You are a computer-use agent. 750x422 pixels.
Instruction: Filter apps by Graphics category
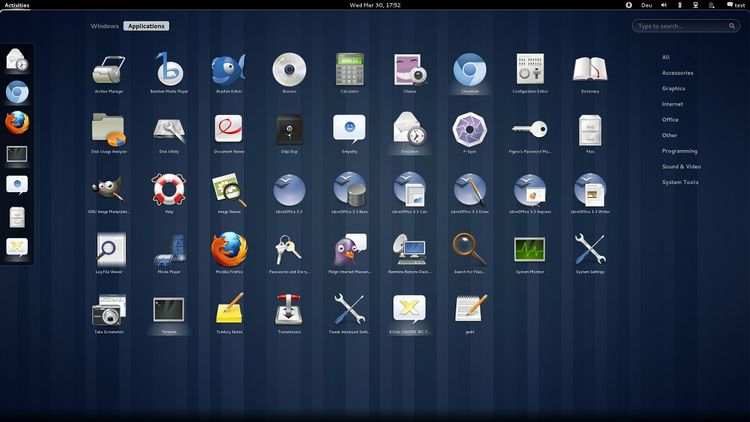(x=673, y=88)
